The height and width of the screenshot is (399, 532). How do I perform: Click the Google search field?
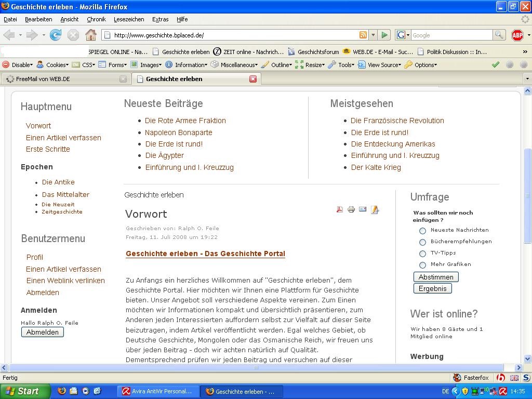point(451,35)
